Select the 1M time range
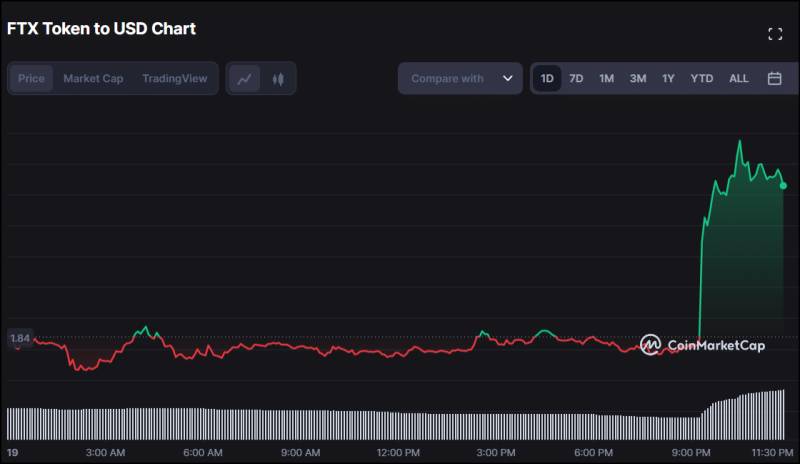Viewport: 800px width, 464px height. tap(606, 79)
